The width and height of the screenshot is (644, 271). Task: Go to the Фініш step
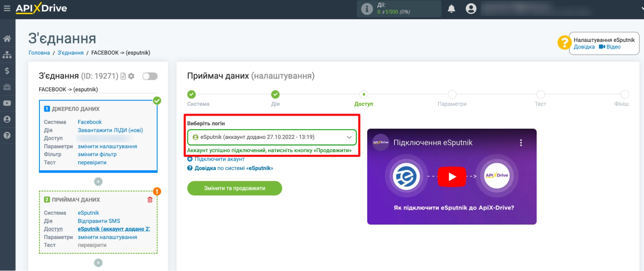point(624,95)
